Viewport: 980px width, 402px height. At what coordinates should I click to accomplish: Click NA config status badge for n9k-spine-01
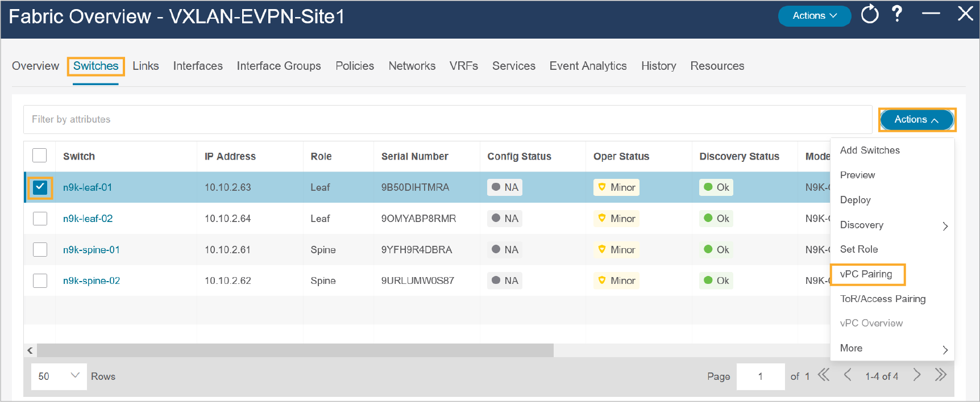[x=505, y=250]
